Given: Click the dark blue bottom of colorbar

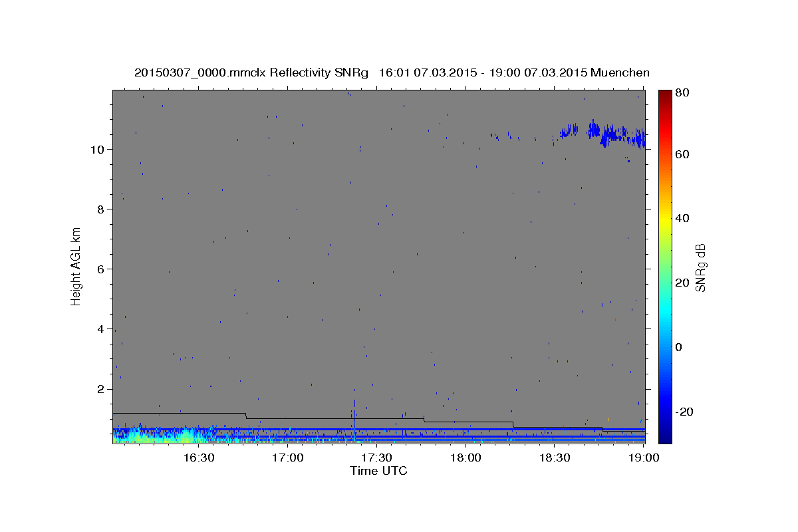Looking at the screenshot, I should pyautogui.click(x=665, y=438).
